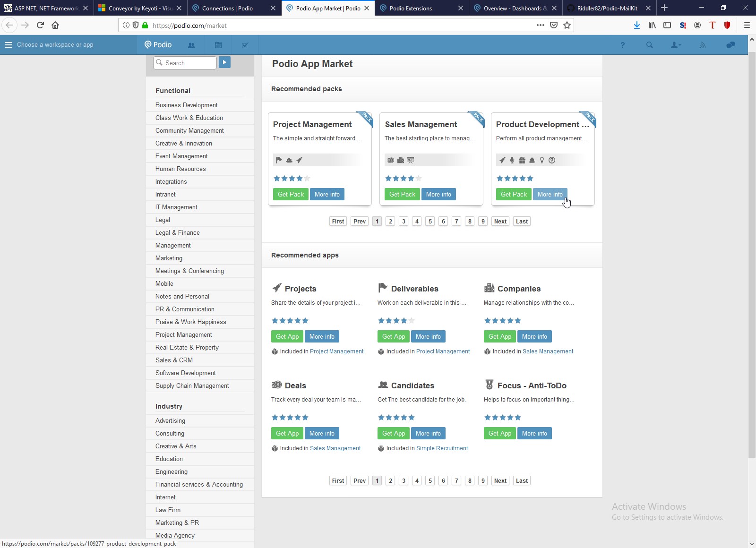
Task: Click Last in recommended apps pagination
Action: click(522, 480)
